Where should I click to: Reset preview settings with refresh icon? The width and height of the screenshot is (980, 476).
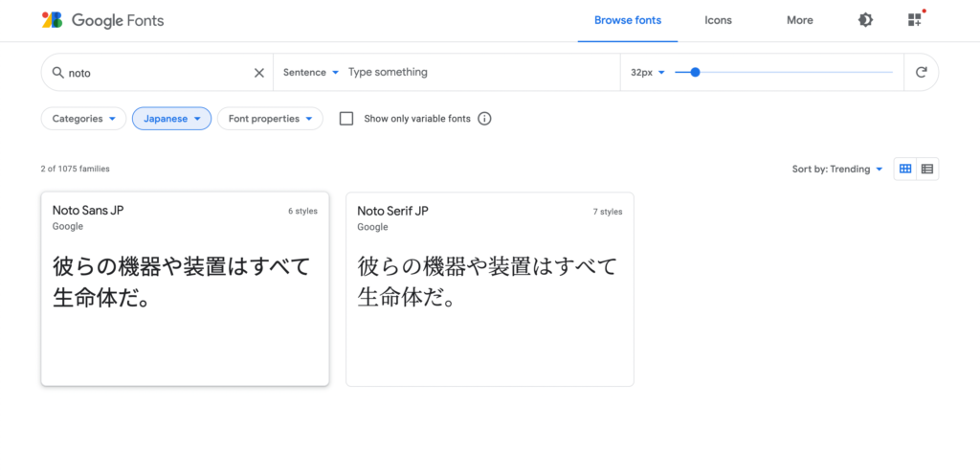click(x=921, y=73)
